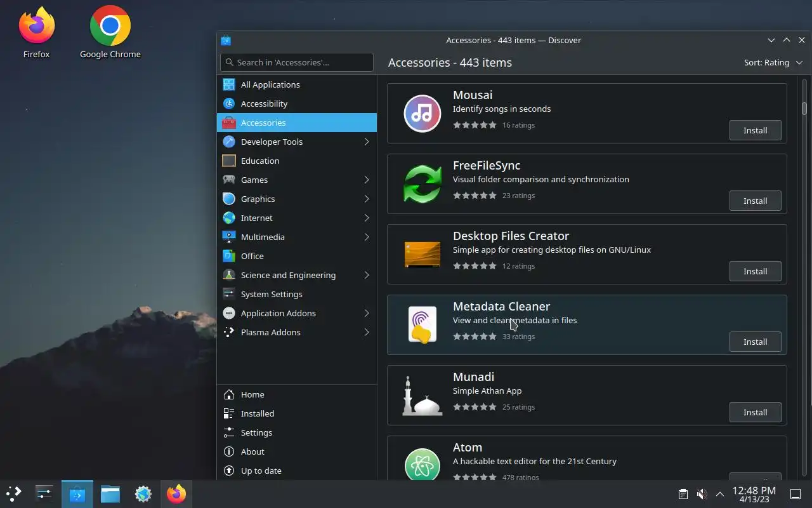Open the application launcher in taskbar
Image resolution: width=812 pixels, height=508 pixels.
[x=14, y=493]
